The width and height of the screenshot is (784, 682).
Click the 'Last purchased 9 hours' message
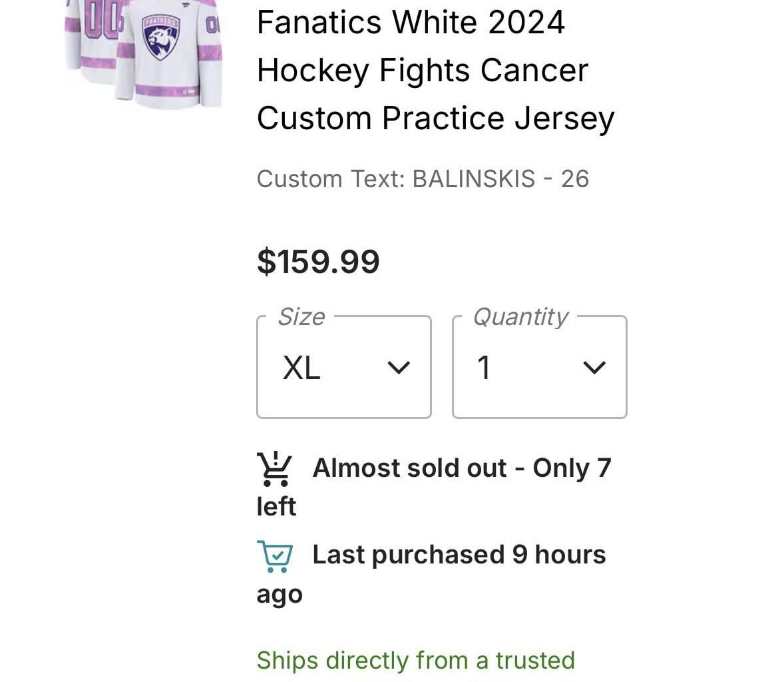tap(459, 555)
